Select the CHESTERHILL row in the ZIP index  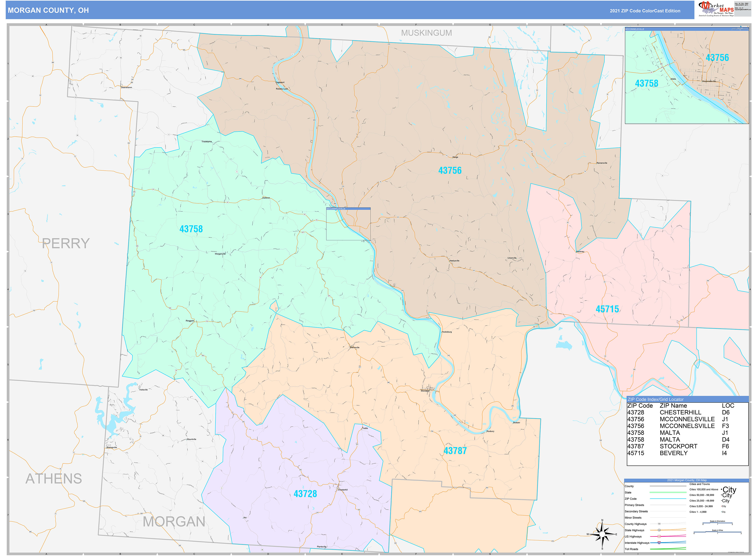[677, 412]
